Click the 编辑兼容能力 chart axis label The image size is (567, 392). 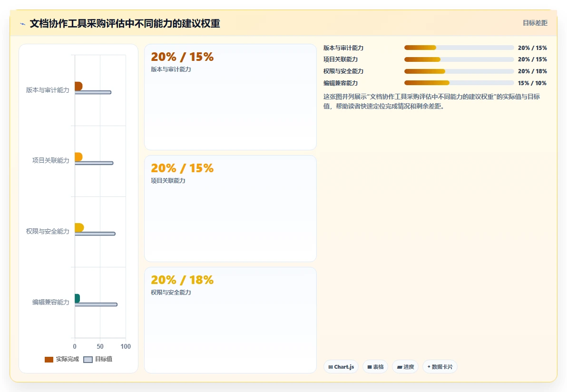pyautogui.click(x=50, y=302)
